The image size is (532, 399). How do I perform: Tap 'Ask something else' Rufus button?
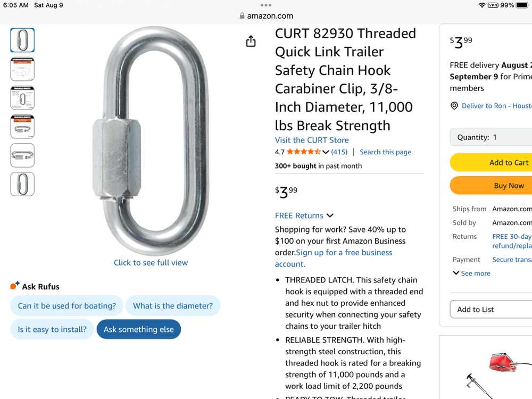(139, 329)
